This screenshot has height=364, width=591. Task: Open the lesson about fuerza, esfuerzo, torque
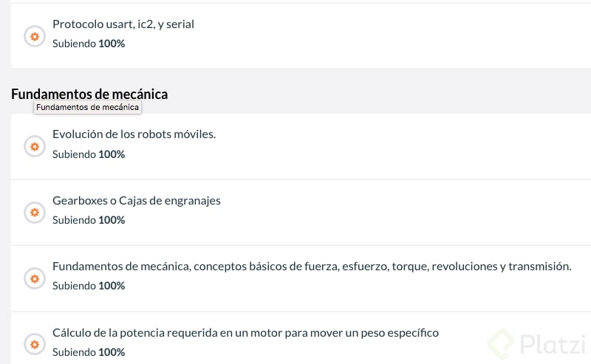pyautogui.click(x=311, y=267)
